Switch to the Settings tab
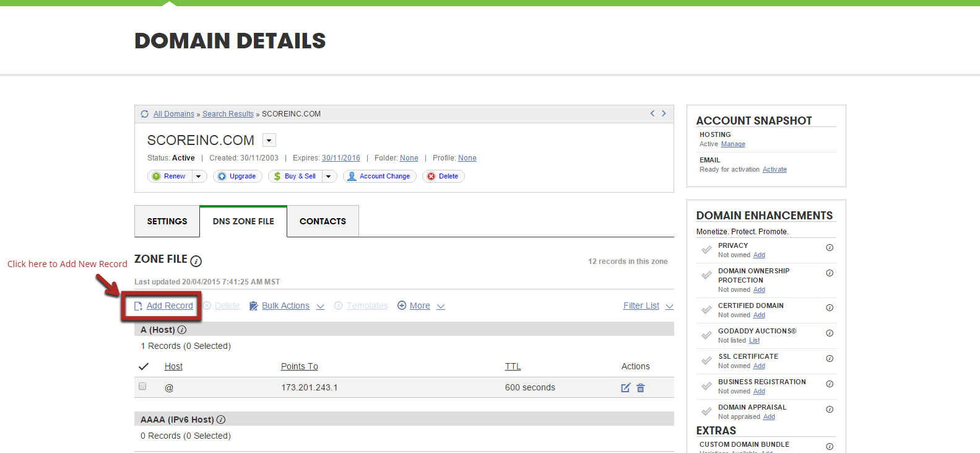 click(167, 221)
